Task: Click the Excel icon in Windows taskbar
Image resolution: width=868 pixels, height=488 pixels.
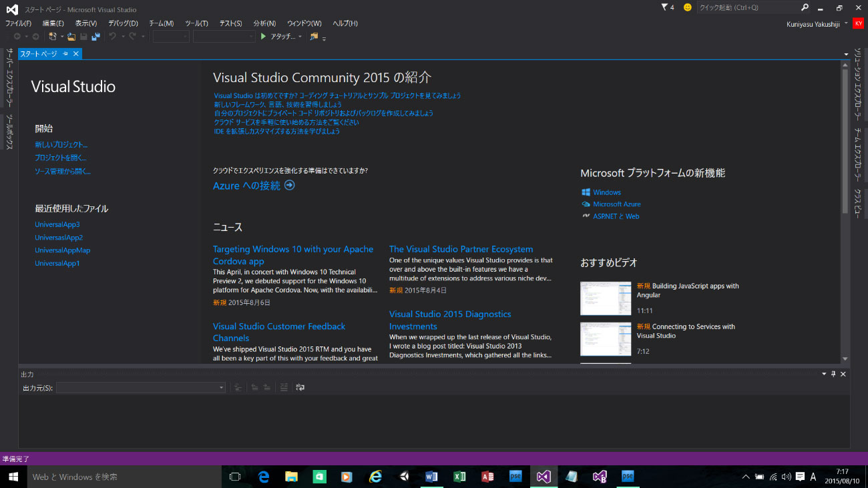Action: (x=459, y=477)
